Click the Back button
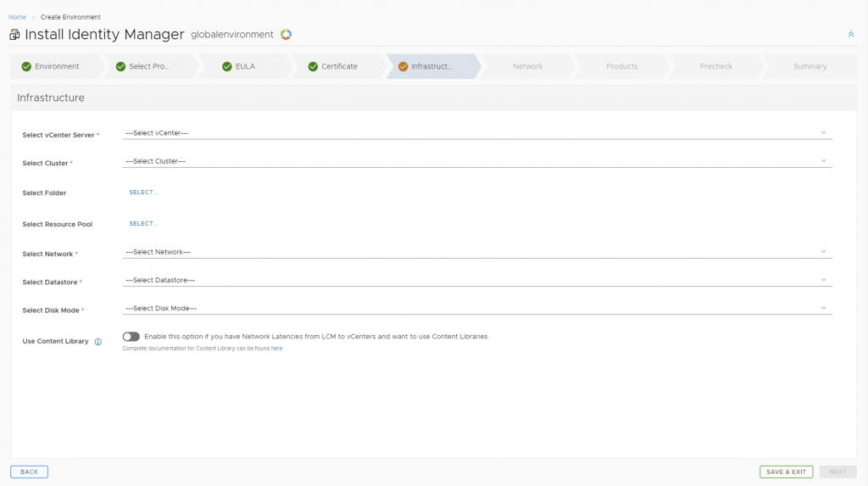868x486 pixels. [29, 472]
